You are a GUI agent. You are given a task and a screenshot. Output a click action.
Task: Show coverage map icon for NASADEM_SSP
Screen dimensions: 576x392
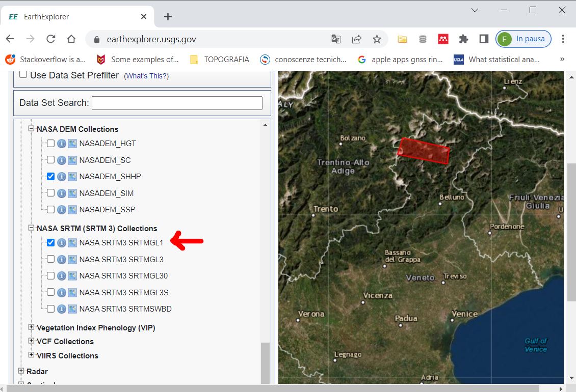pos(72,210)
